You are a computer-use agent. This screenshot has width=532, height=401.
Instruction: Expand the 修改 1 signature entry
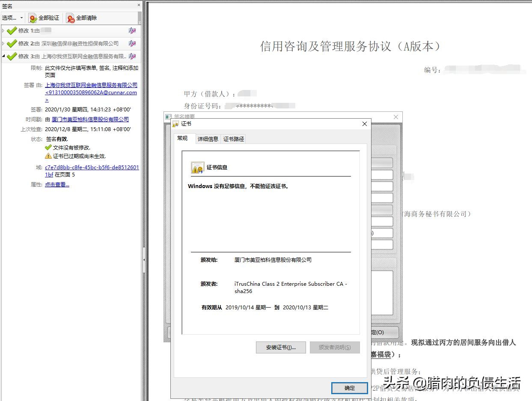[x=3, y=31]
